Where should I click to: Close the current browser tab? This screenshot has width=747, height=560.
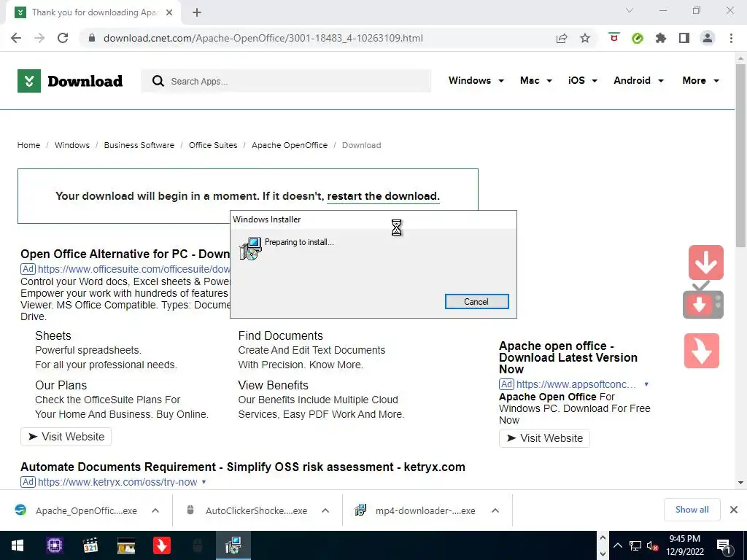coord(169,12)
